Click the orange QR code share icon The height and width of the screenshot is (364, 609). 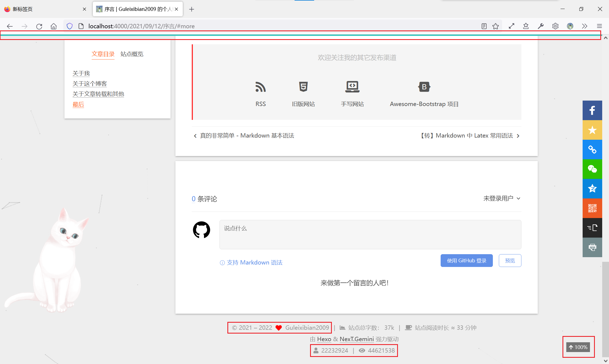pyautogui.click(x=592, y=208)
